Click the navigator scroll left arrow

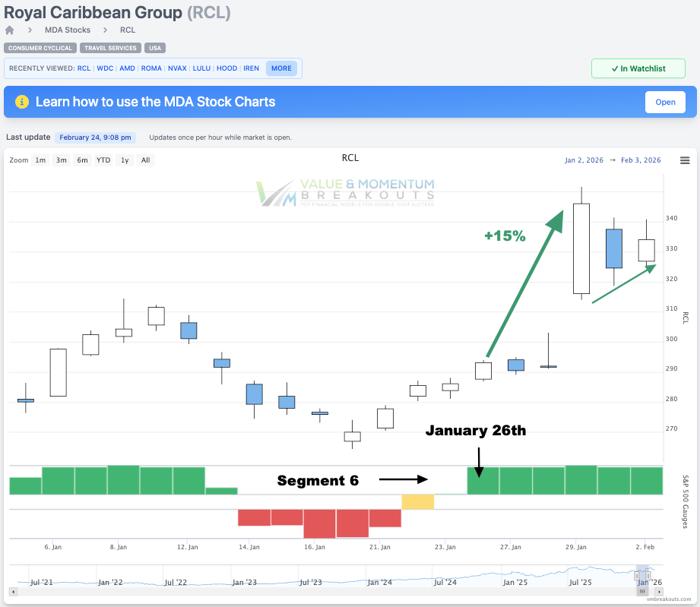point(13,591)
